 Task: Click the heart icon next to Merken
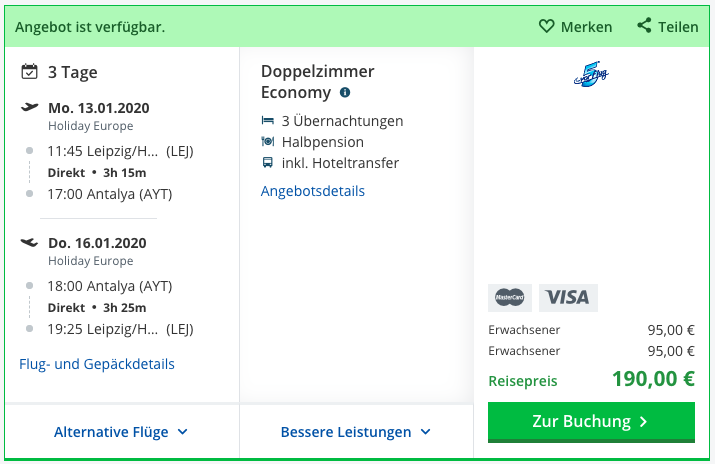[x=546, y=26]
